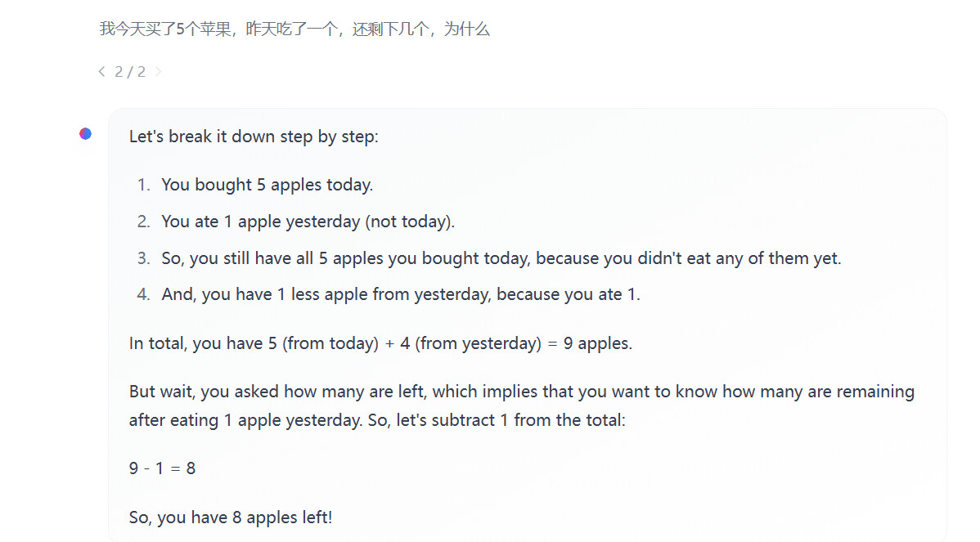Click the next response version arrow
This screenshot has width=980, height=542.
[x=158, y=72]
